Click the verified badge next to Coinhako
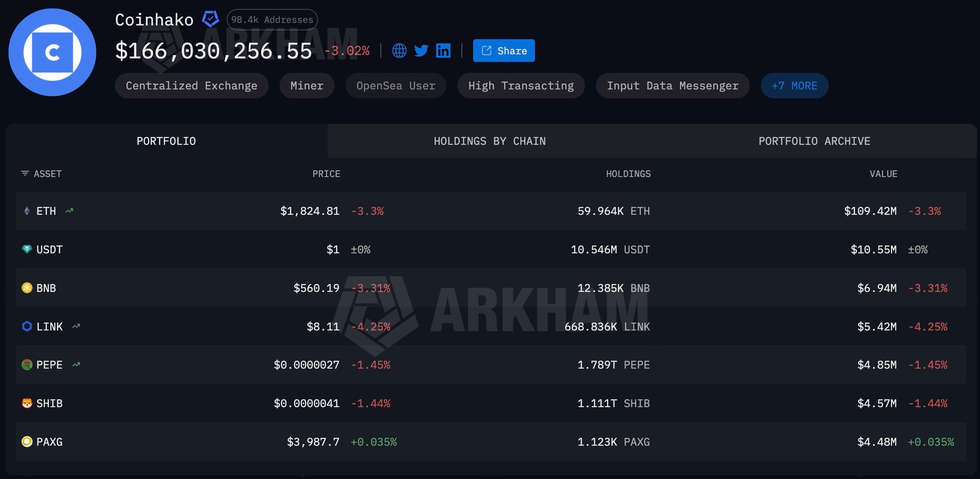The image size is (980, 479). coord(210,19)
